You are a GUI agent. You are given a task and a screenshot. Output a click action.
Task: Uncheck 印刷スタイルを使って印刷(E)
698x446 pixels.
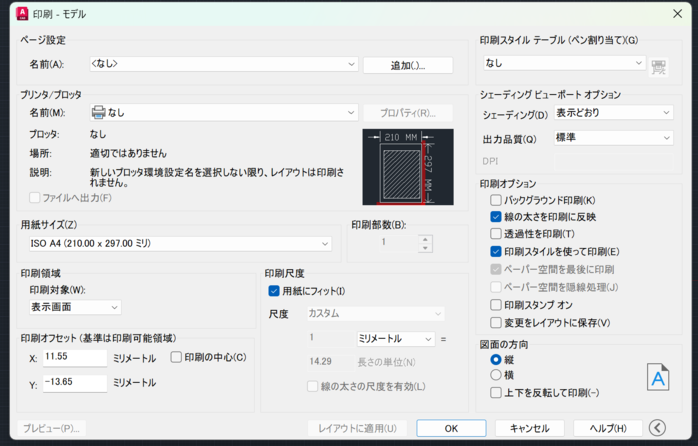coord(495,251)
